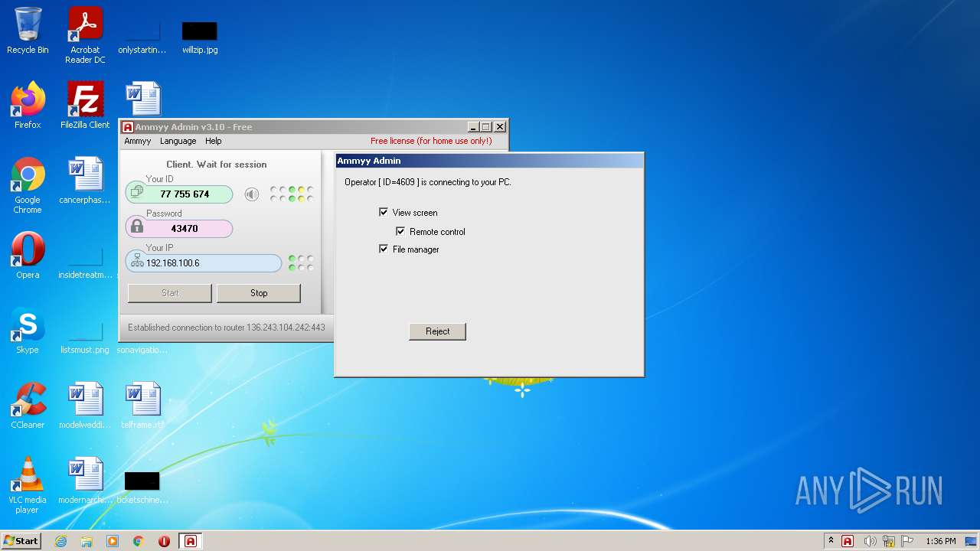Click the Your IP field 192.168.100.6
This screenshot has height=551, width=980.
(x=204, y=262)
